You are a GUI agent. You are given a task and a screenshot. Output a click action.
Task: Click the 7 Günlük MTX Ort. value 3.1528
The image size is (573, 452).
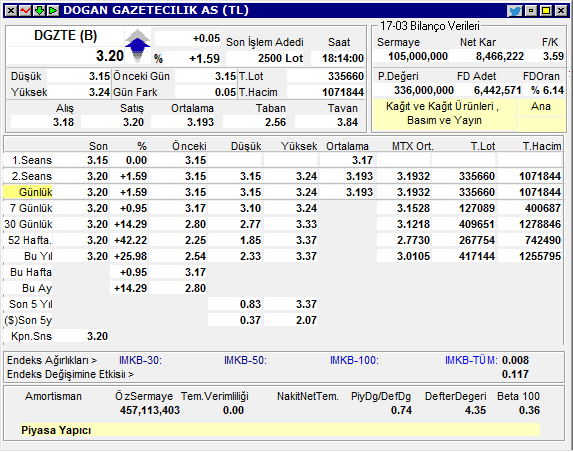tap(413, 209)
